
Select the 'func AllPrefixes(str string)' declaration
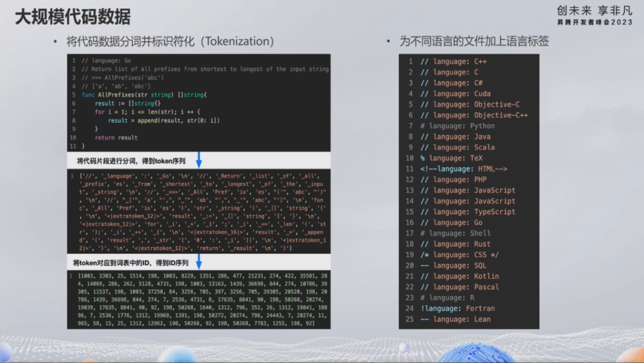(x=144, y=95)
